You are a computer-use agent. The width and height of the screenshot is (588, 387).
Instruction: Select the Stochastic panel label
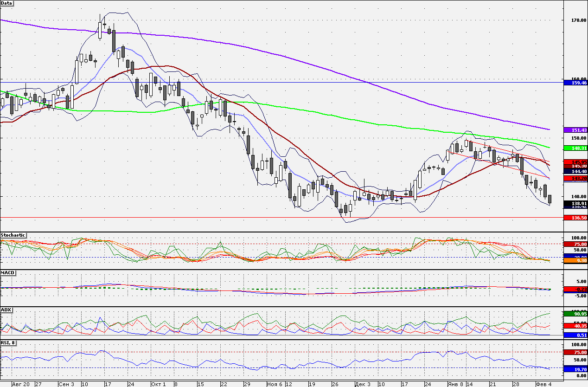13,235
